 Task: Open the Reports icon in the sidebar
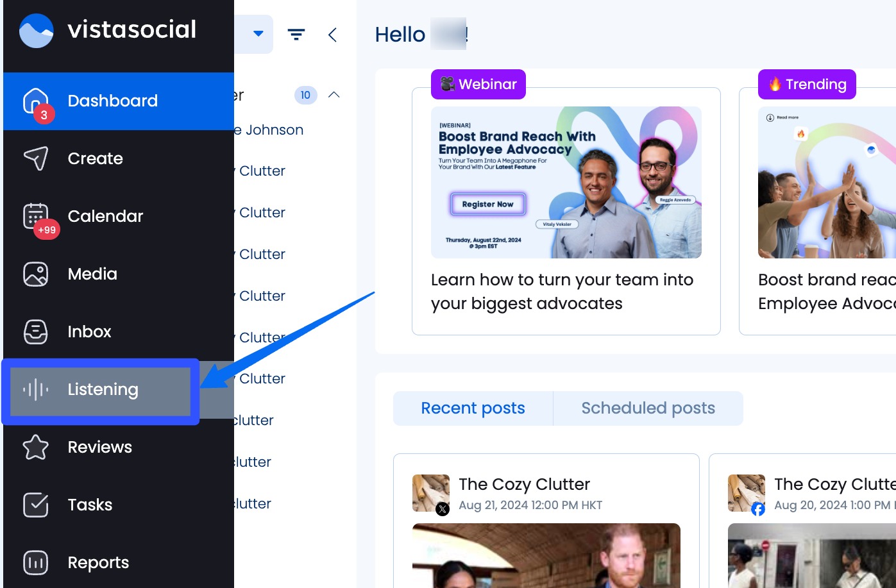click(35, 562)
